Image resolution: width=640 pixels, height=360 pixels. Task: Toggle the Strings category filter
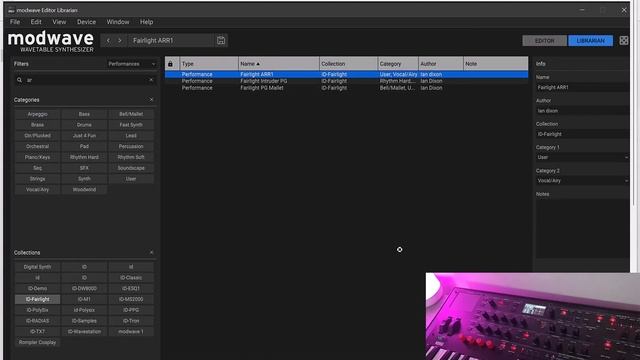coord(38,179)
